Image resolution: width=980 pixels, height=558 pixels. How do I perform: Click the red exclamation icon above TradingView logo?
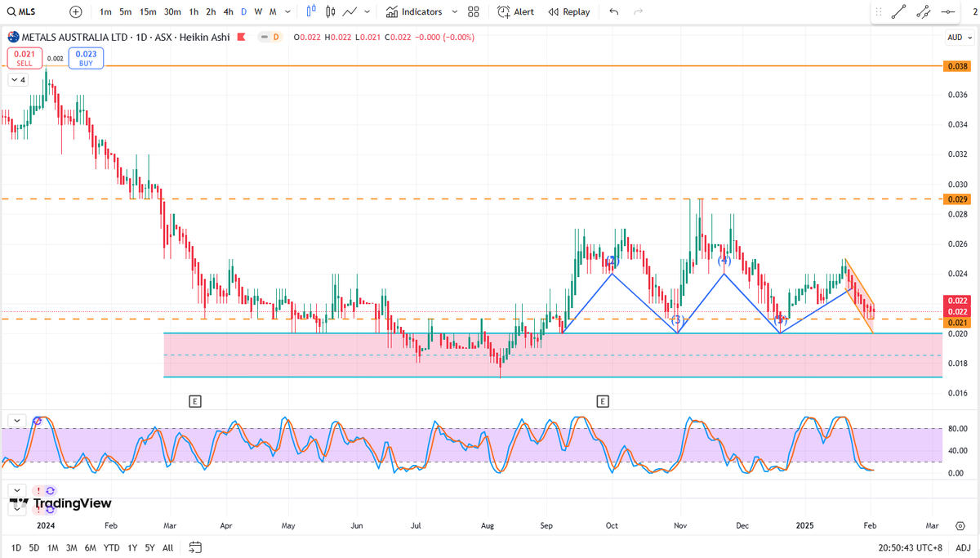[38, 490]
